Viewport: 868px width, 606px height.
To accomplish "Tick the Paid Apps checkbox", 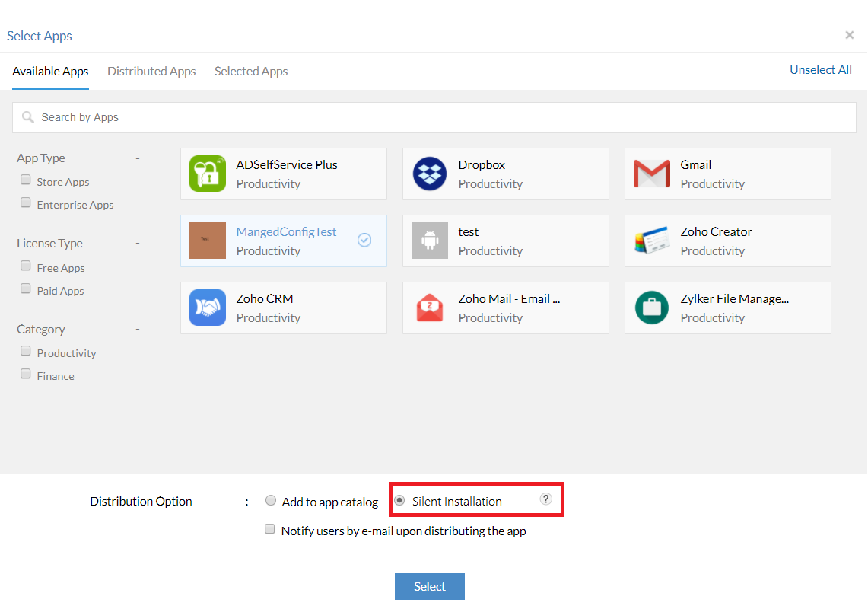I will tap(26, 290).
